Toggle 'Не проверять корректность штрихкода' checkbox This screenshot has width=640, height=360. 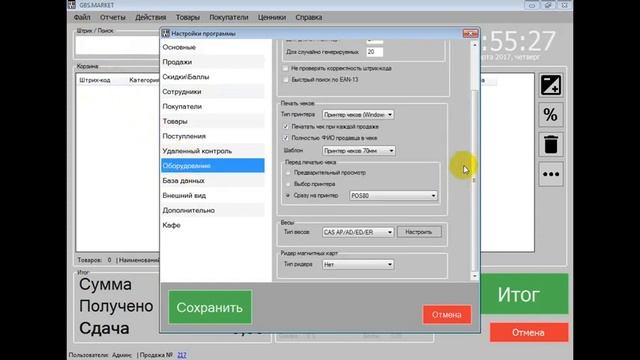286,68
